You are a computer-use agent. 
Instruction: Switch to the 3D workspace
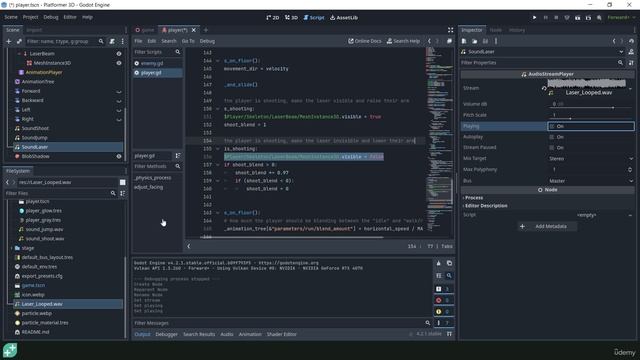click(291, 18)
